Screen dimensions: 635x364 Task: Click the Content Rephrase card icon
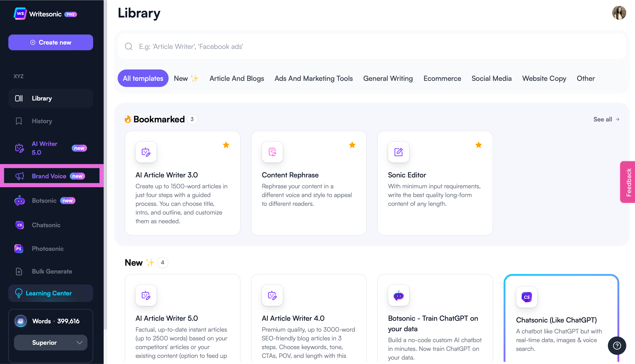(272, 152)
